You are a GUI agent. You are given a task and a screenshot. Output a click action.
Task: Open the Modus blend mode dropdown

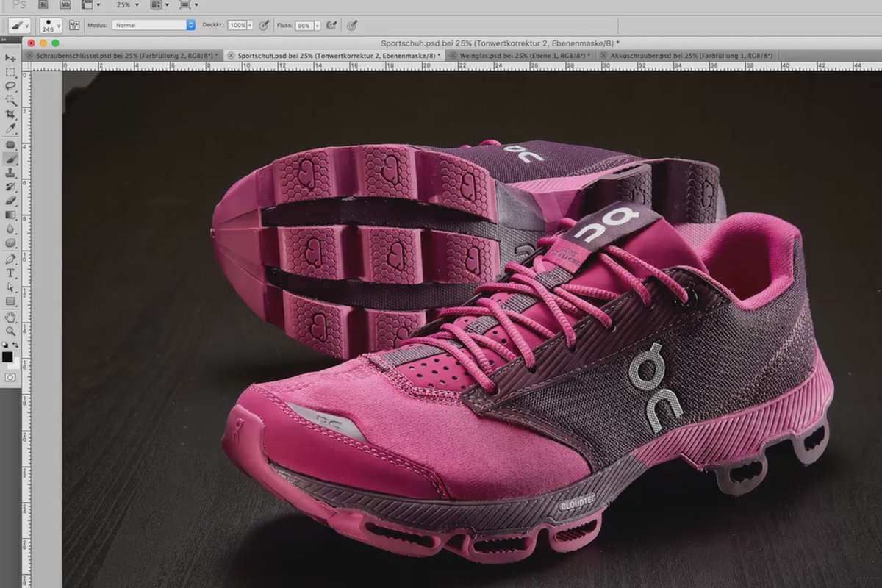click(154, 25)
